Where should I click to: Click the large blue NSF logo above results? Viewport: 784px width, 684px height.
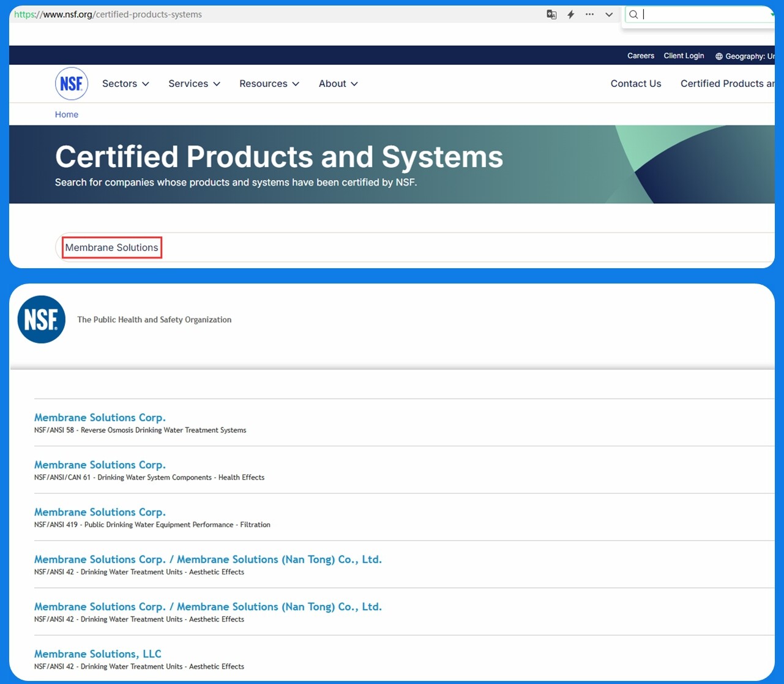click(42, 320)
